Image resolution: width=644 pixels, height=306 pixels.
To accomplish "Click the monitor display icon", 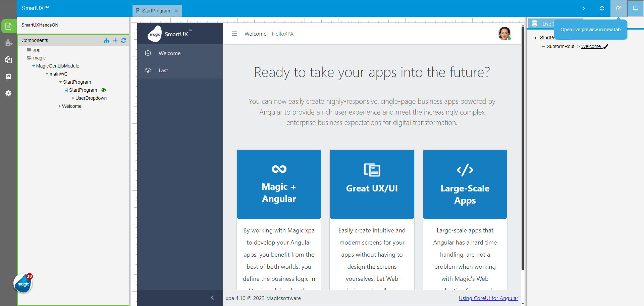I will tap(635, 8).
